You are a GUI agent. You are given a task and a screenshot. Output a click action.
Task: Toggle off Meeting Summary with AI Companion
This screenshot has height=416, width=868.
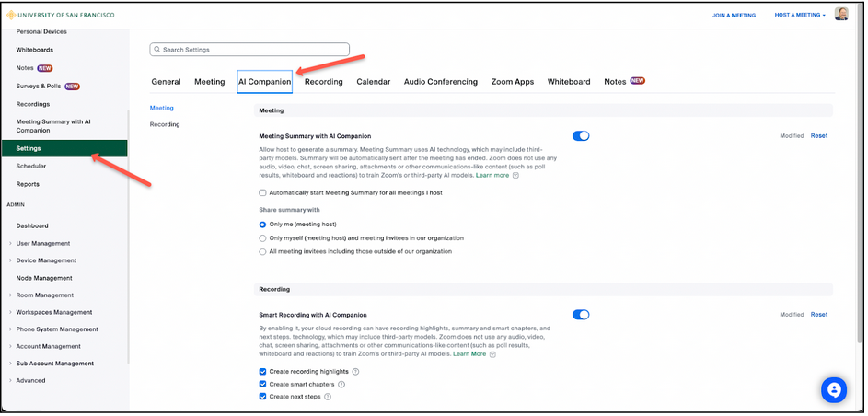[x=580, y=136]
